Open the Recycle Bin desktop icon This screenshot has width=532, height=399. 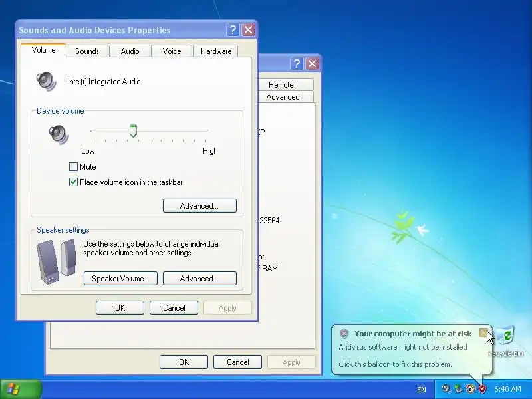tap(505, 340)
